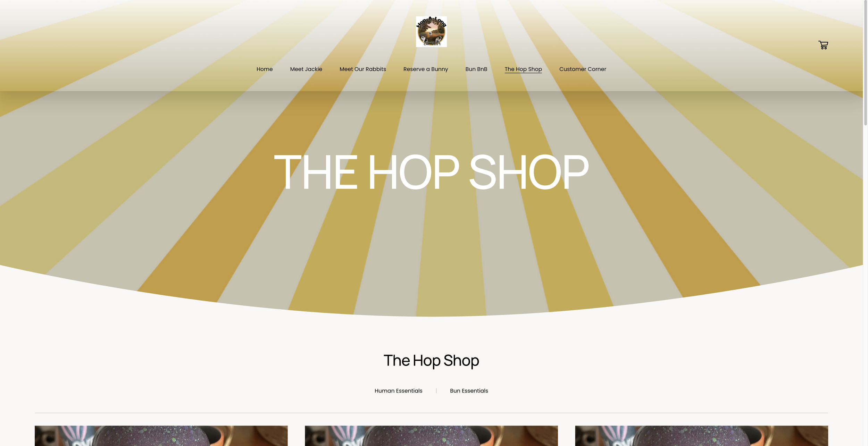Open the middle product thumbnail

431,436
